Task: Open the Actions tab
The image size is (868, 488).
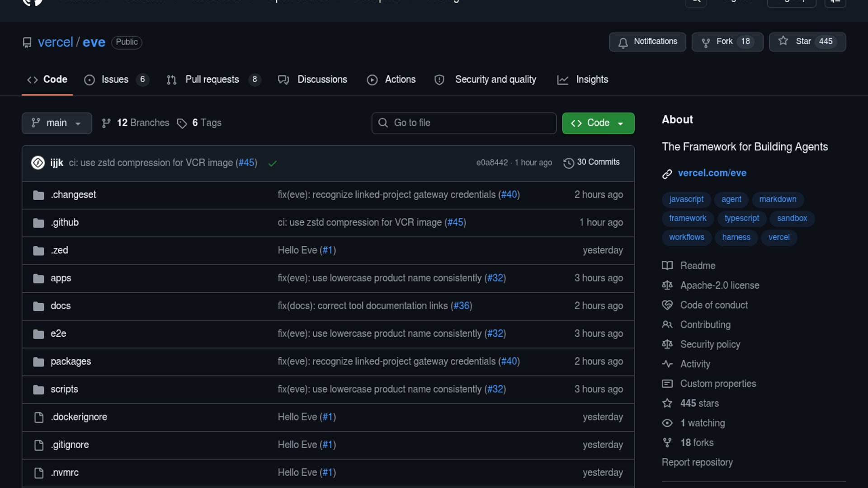Action: (391, 80)
